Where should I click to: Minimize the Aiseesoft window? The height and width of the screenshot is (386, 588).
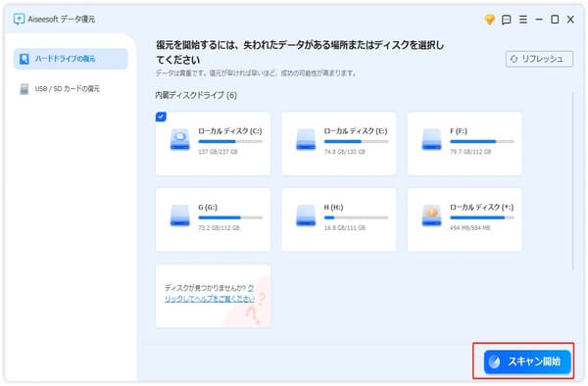[x=539, y=20]
